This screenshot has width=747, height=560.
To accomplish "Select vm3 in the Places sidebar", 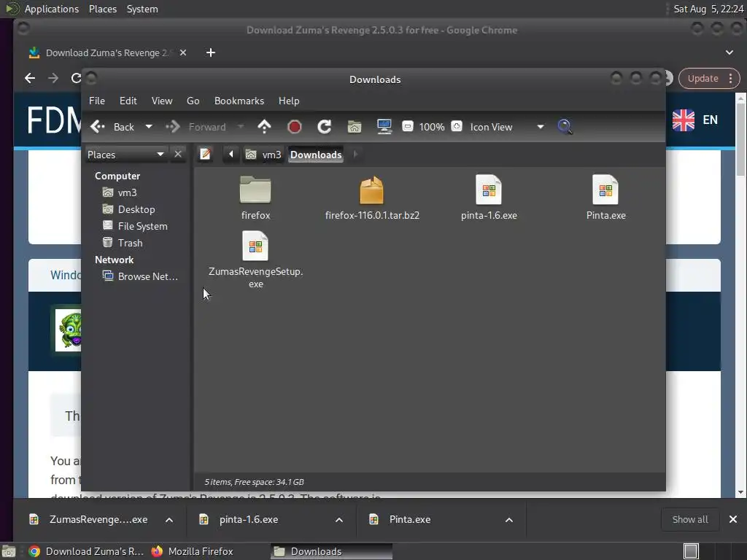I will pos(120,192).
